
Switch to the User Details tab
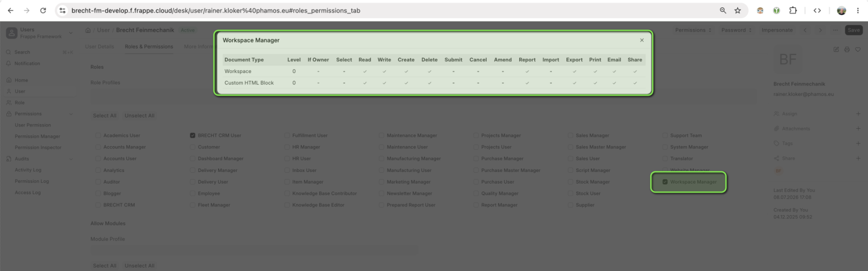pyautogui.click(x=99, y=47)
